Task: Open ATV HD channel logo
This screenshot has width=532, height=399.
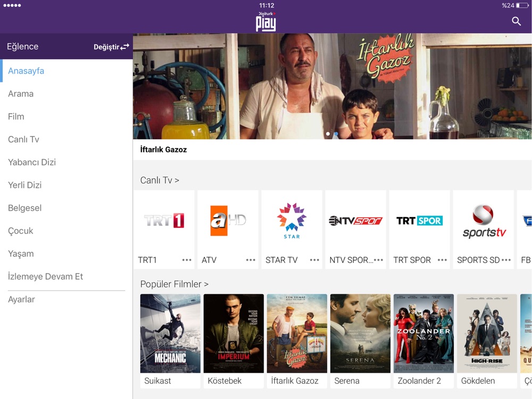Action: tap(228, 221)
